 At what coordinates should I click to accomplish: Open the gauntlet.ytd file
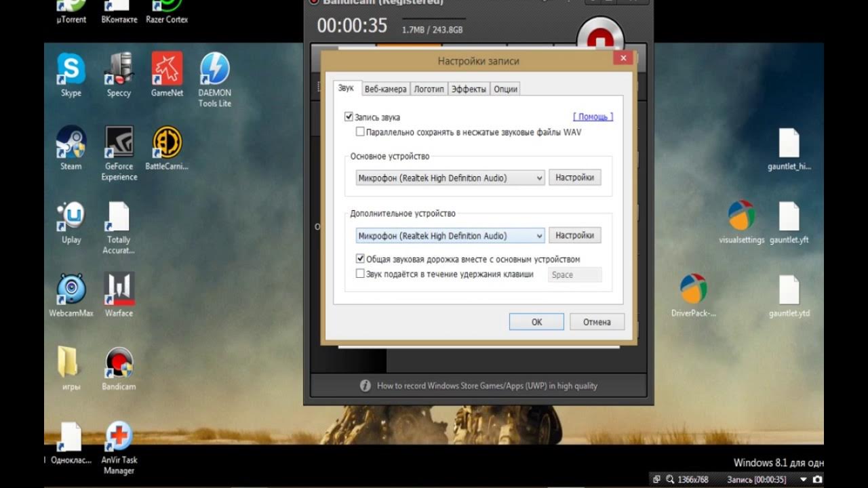(789, 296)
